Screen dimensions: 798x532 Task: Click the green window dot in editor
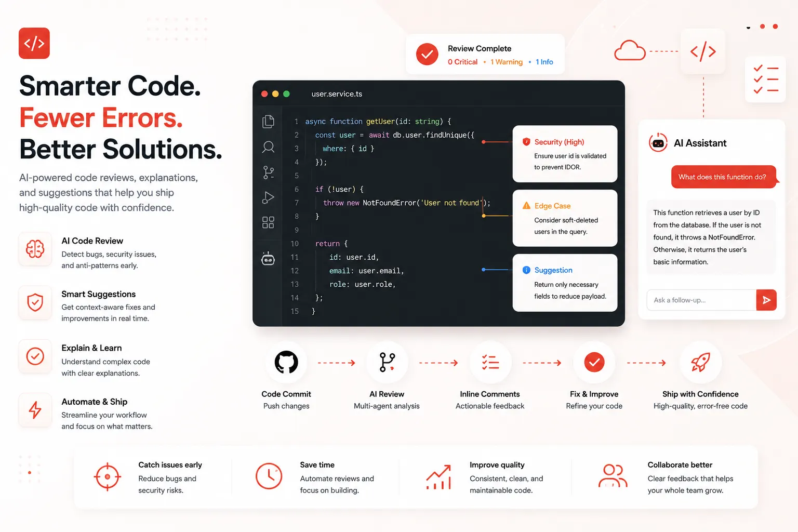tap(286, 94)
